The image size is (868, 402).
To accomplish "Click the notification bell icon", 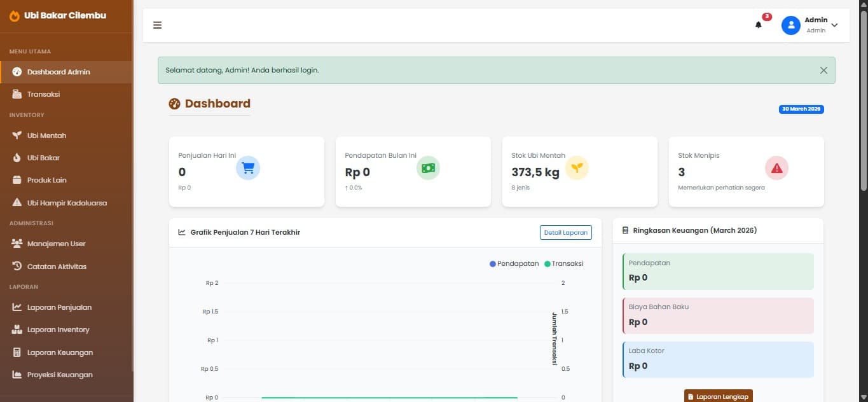I will click(758, 25).
